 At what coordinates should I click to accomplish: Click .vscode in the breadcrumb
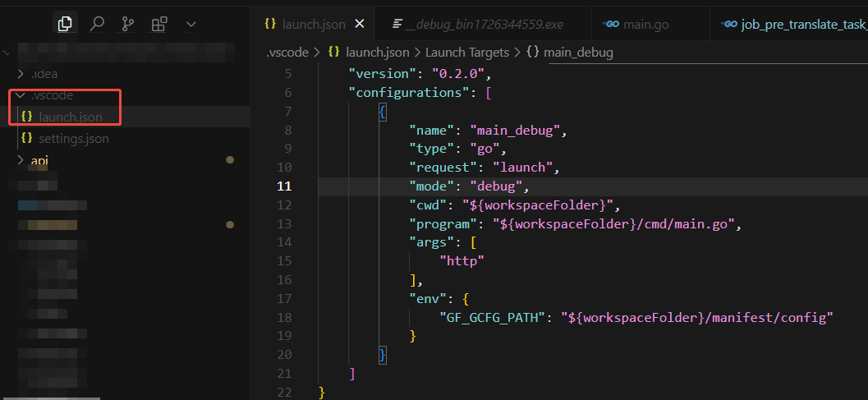click(287, 53)
